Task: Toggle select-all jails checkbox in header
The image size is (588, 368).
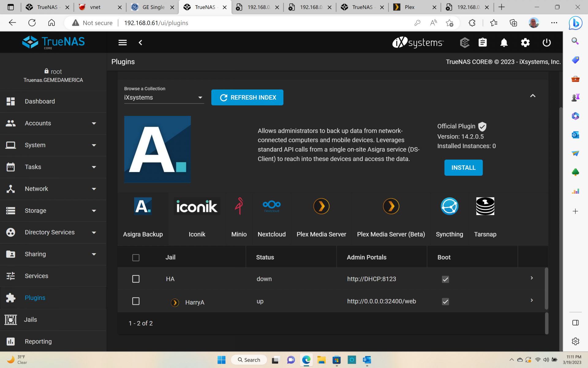Action: [136, 258]
